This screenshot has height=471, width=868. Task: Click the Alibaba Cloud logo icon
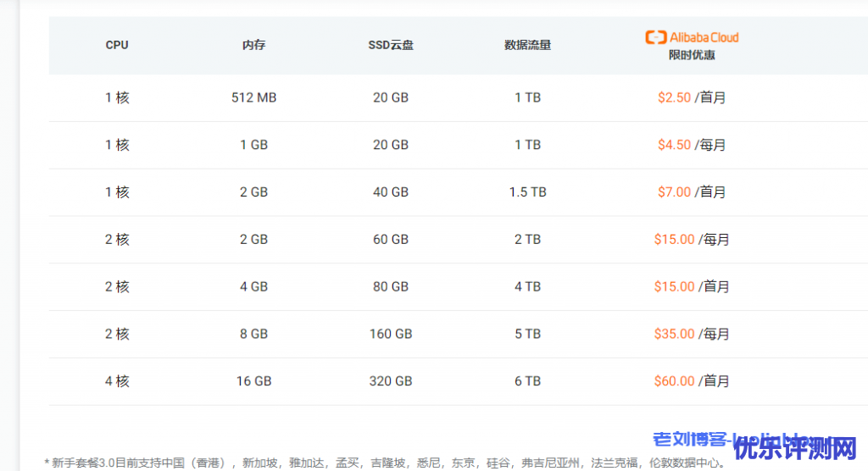click(x=655, y=37)
